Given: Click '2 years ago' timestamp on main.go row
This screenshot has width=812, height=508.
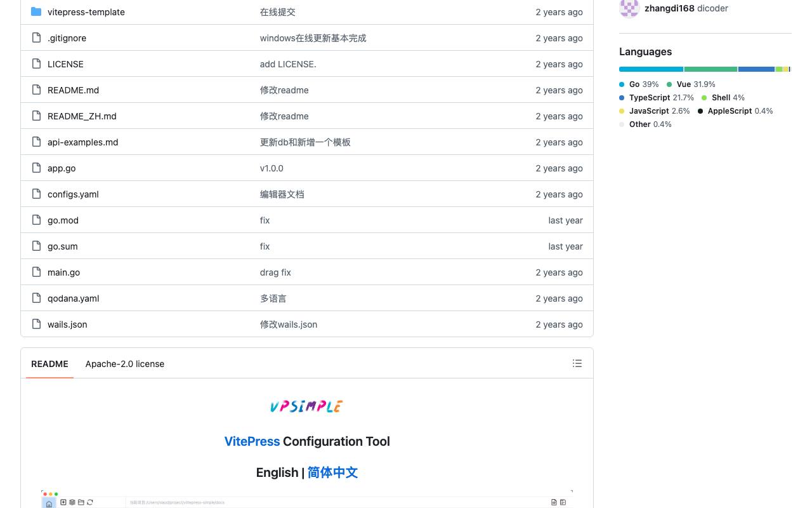Looking at the screenshot, I should pos(559,272).
